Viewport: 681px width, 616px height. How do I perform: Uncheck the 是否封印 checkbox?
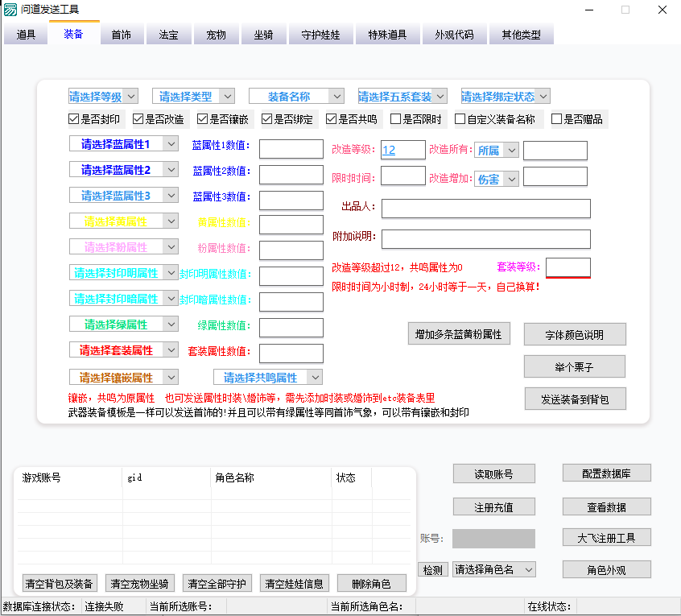click(74, 119)
